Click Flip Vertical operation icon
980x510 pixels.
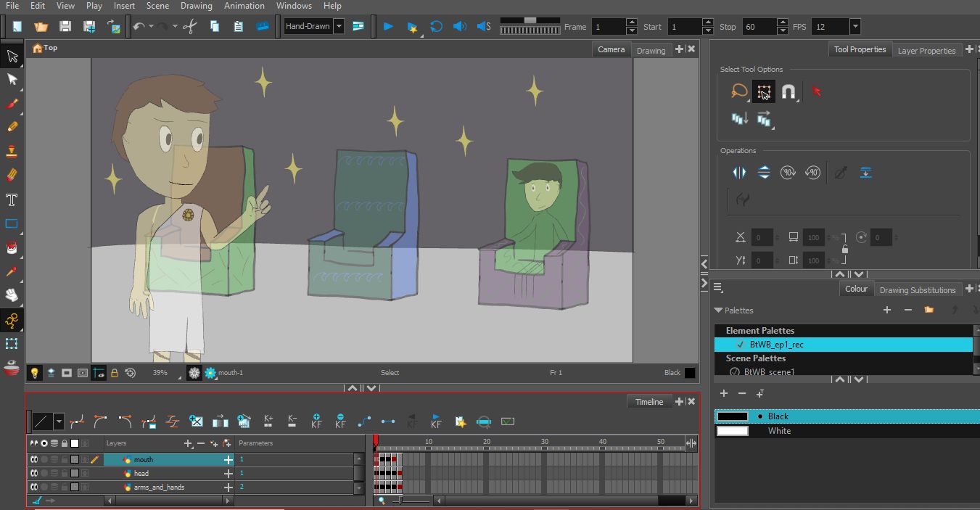764,173
